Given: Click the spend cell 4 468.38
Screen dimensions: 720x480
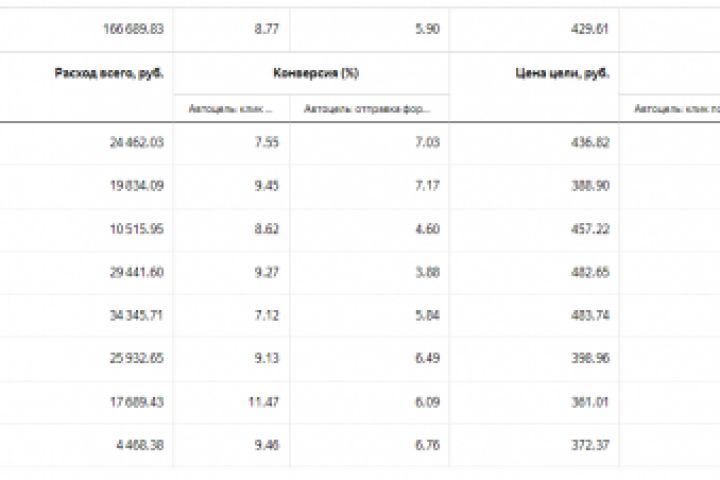Looking at the screenshot, I should coord(140,444).
